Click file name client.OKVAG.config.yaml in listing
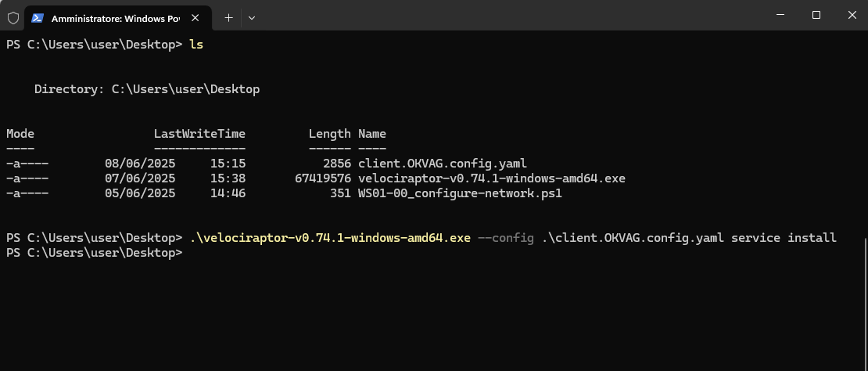 point(443,164)
